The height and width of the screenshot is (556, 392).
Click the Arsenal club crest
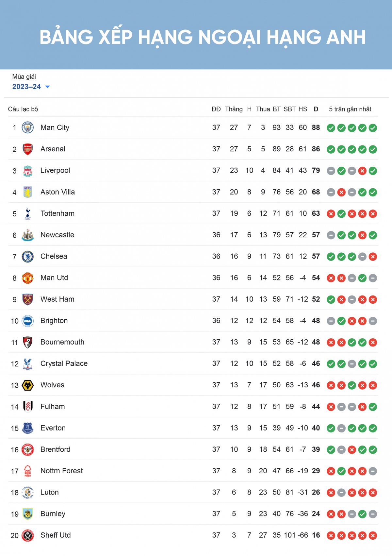coord(28,149)
